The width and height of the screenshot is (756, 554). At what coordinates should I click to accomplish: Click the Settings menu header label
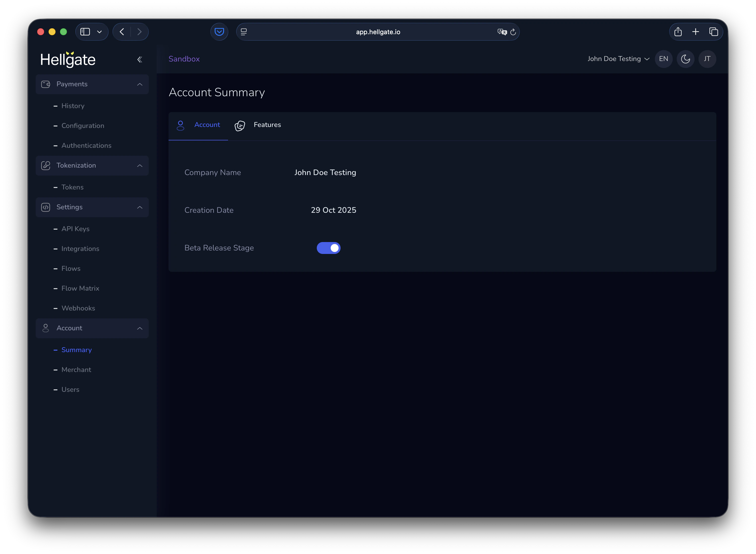69,207
